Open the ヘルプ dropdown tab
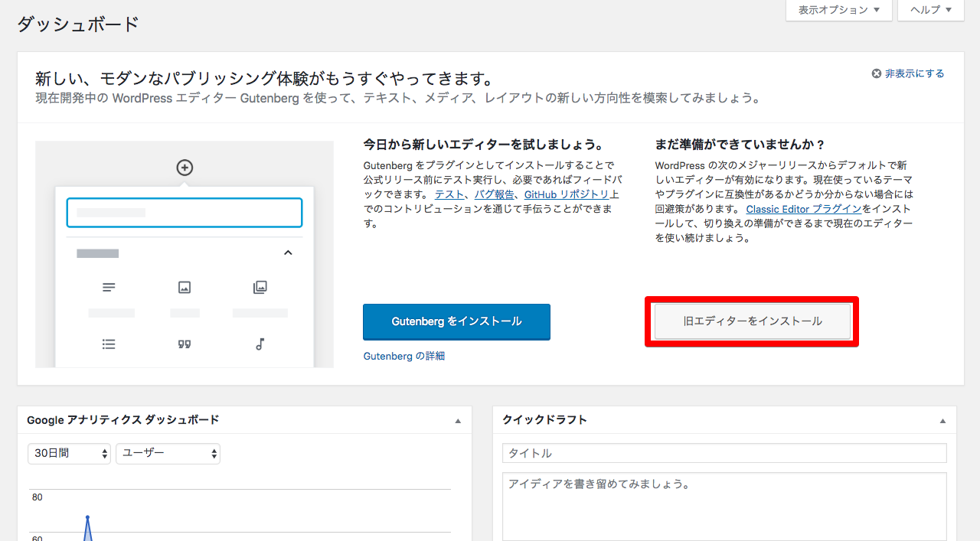The height and width of the screenshot is (541, 980). tap(930, 10)
